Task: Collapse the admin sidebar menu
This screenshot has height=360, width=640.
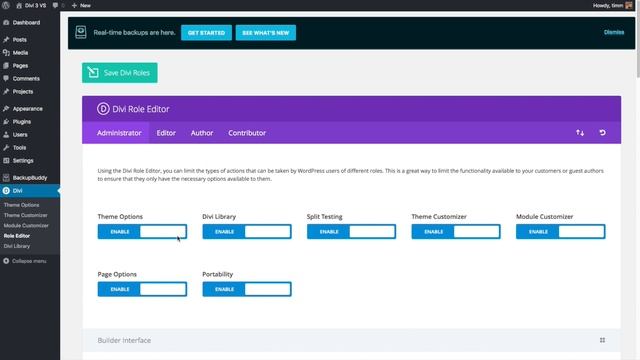Action: [x=25, y=261]
